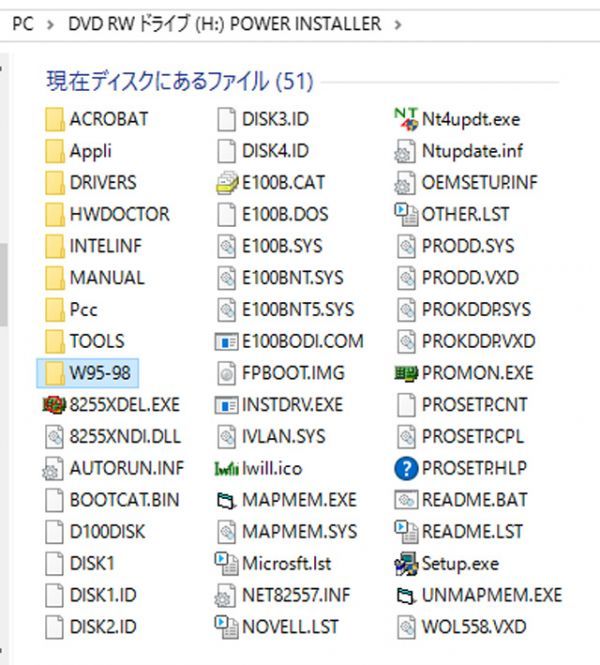The image size is (600, 665).
Task: Click the PROSETP.HLP help icon
Action: tap(406, 469)
